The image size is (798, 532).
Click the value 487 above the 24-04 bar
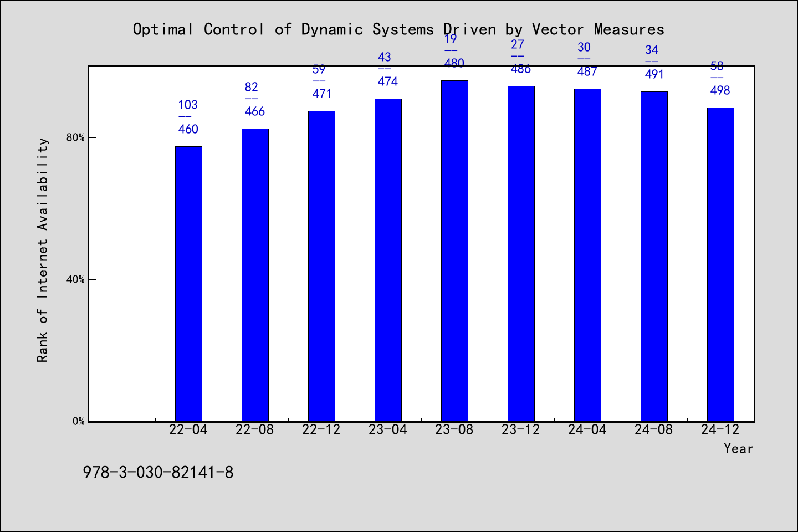(587, 71)
